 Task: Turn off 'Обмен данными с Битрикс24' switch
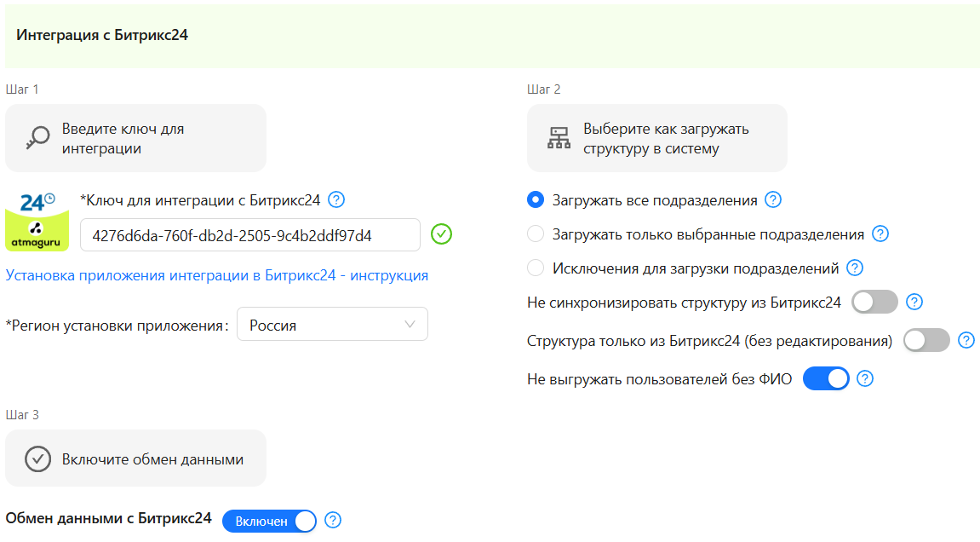[269, 521]
